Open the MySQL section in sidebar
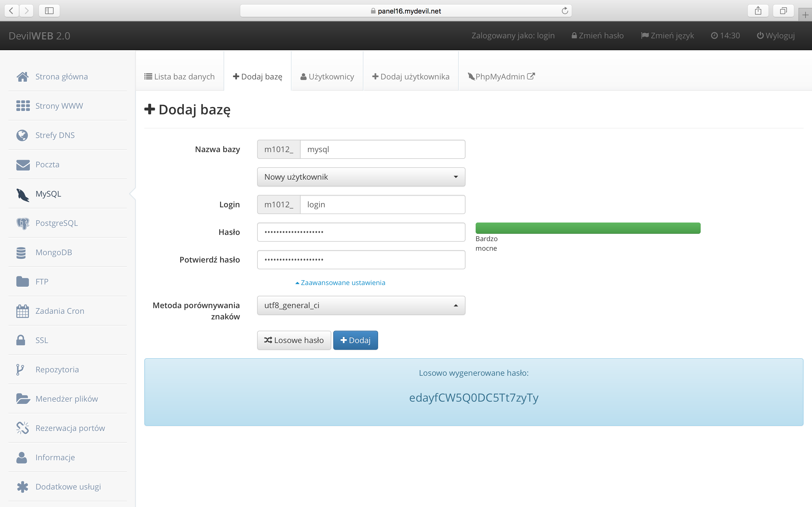The height and width of the screenshot is (507, 812). click(x=48, y=194)
